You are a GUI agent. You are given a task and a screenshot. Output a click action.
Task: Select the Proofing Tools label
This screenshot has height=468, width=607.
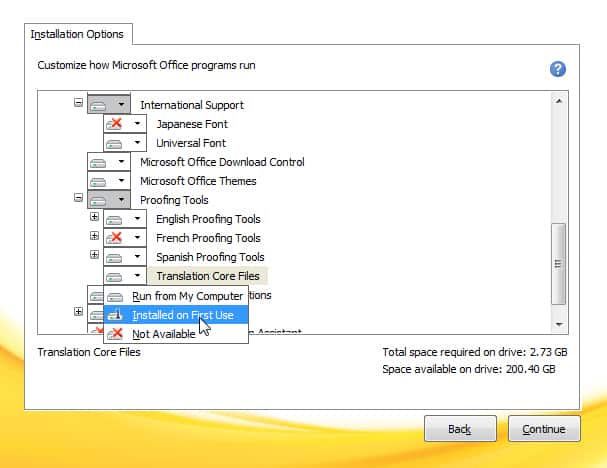coord(174,200)
